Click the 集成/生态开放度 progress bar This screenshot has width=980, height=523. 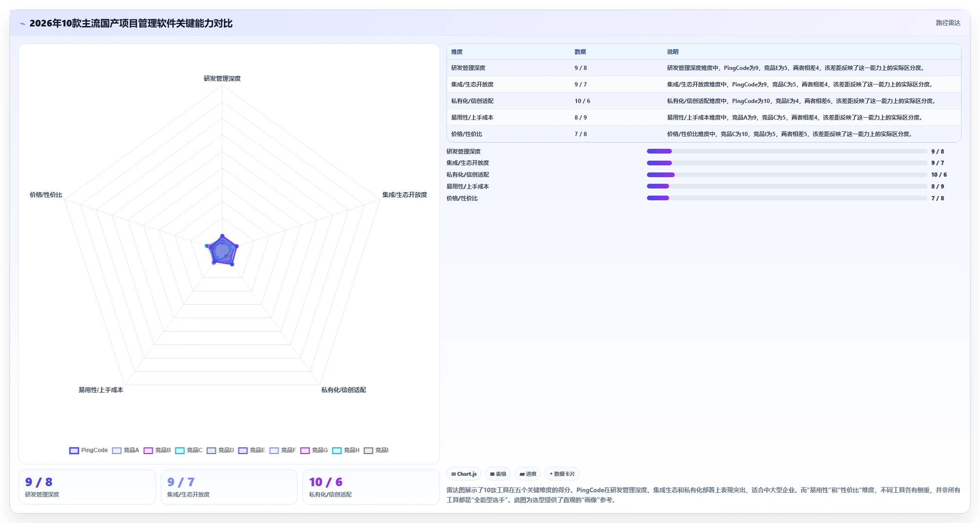(x=787, y=163)
